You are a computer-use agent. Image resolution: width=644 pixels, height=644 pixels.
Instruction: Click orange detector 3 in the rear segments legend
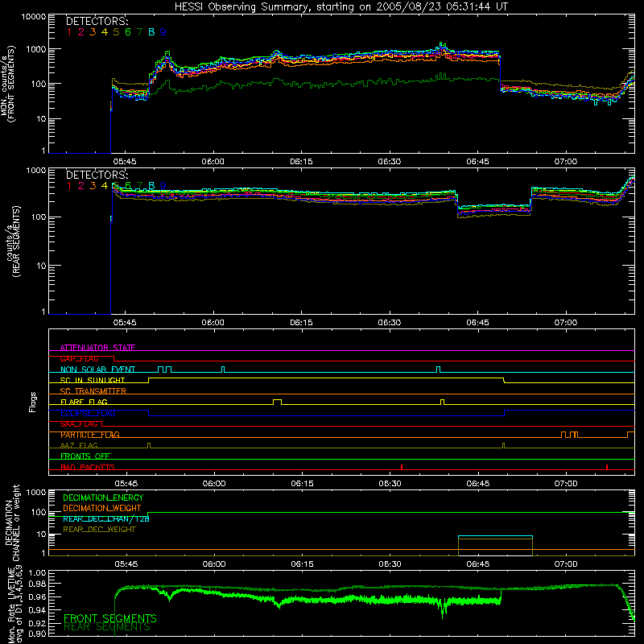coord(93,186)
